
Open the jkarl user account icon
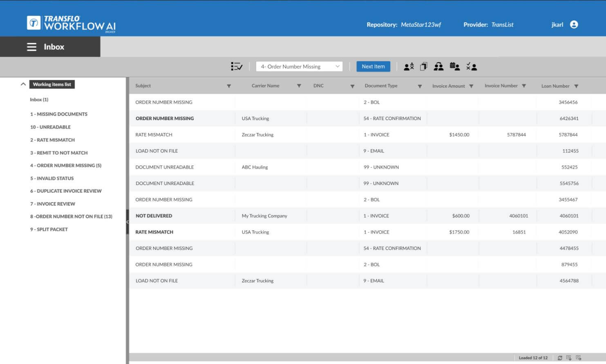tap(574, 25)
